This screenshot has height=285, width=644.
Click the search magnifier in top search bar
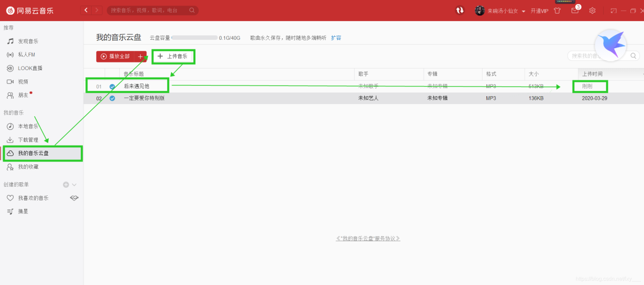pyautogui.click(x=192, y=10)
